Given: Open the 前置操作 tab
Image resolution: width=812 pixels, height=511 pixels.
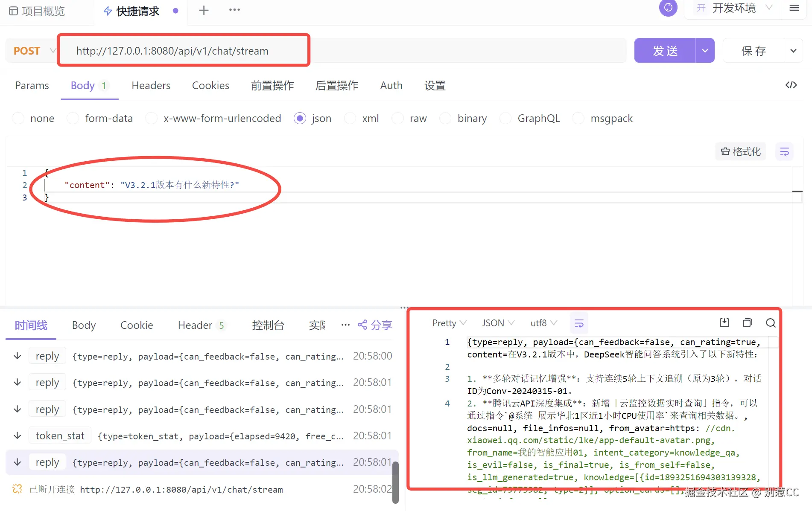Looking at the screenshot, I should pyautogui.click(x=272, y=85).
